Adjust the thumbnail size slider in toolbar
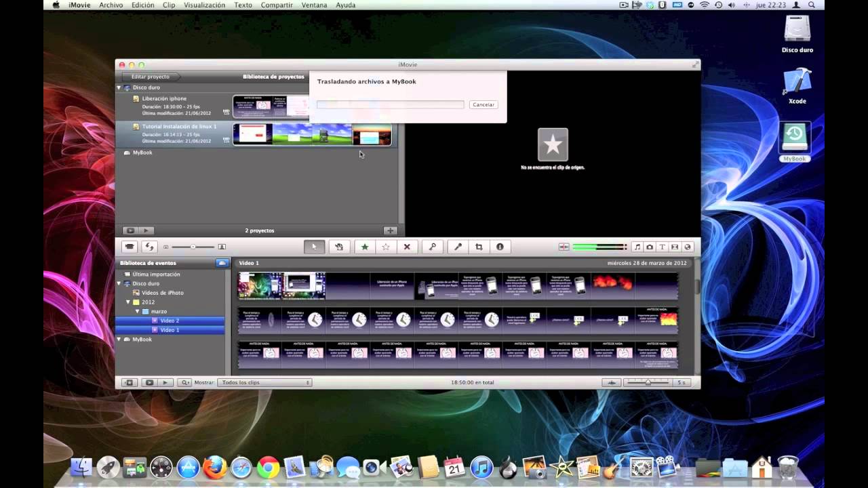 pos(193,247)
